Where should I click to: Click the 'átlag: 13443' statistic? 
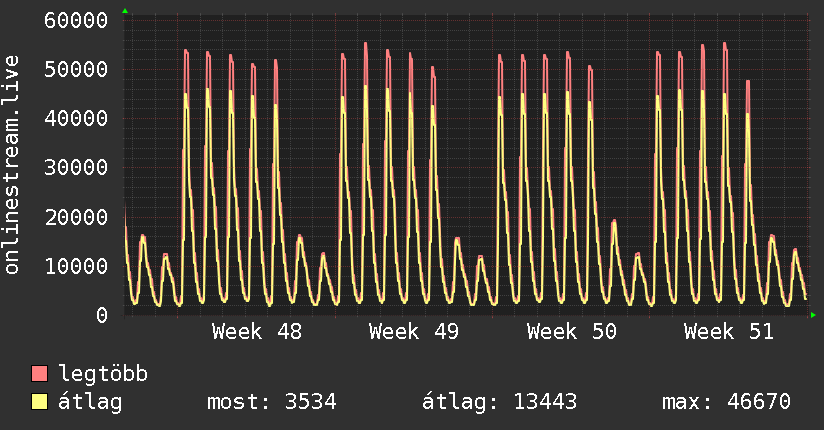500,402
